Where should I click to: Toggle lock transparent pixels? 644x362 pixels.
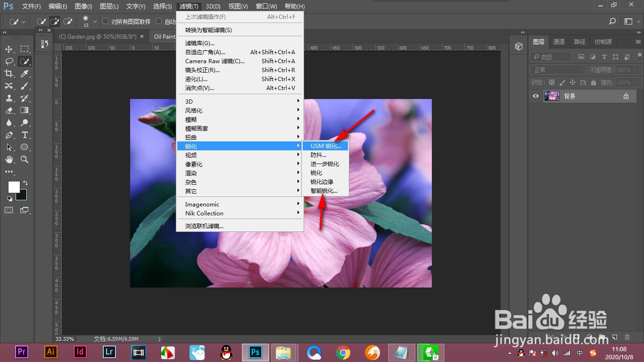tap(552, 82)
